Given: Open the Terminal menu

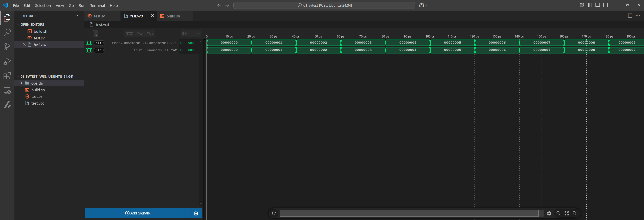Looking at the screenshot, I should point(98,5).
